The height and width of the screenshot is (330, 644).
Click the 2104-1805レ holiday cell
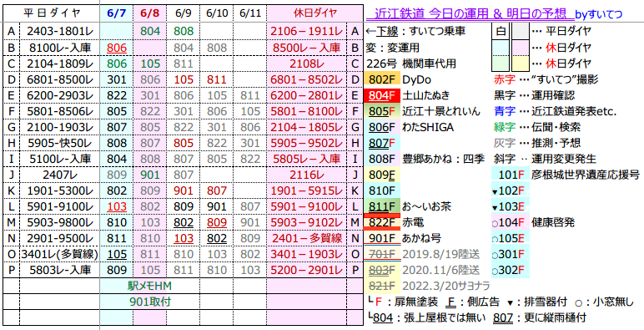click(x=307, y=128)
